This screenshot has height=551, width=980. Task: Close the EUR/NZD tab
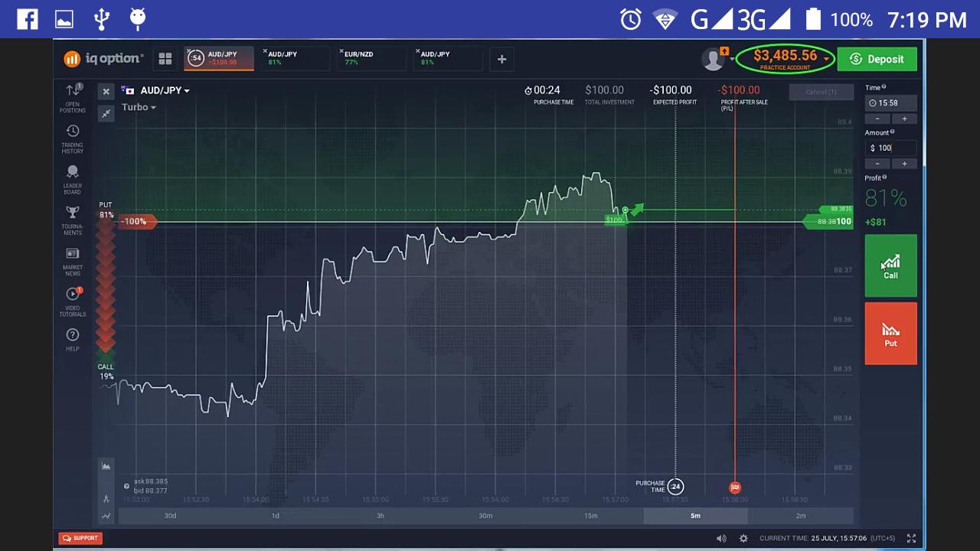[341, 51]
